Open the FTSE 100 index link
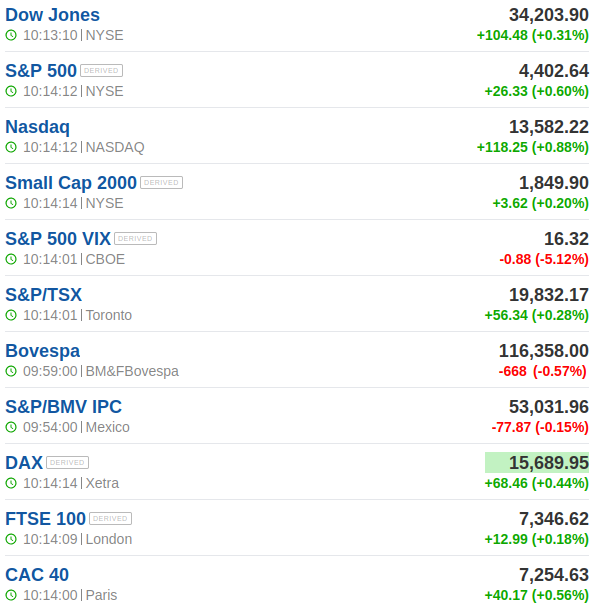The image size is (601, 609). pos(45,519)
